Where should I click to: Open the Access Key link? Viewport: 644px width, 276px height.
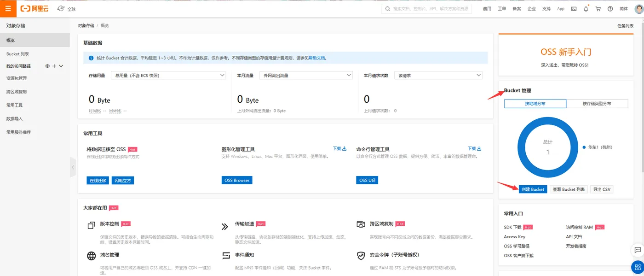[x=515, y=237]
